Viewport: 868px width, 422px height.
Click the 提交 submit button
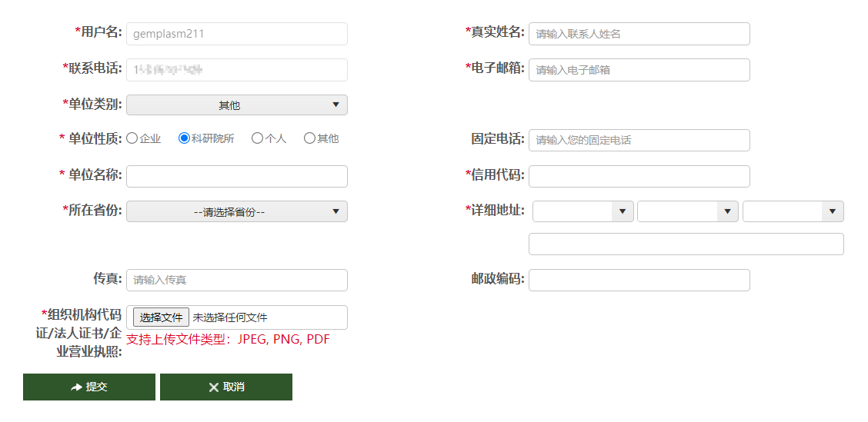coord(89,387)
